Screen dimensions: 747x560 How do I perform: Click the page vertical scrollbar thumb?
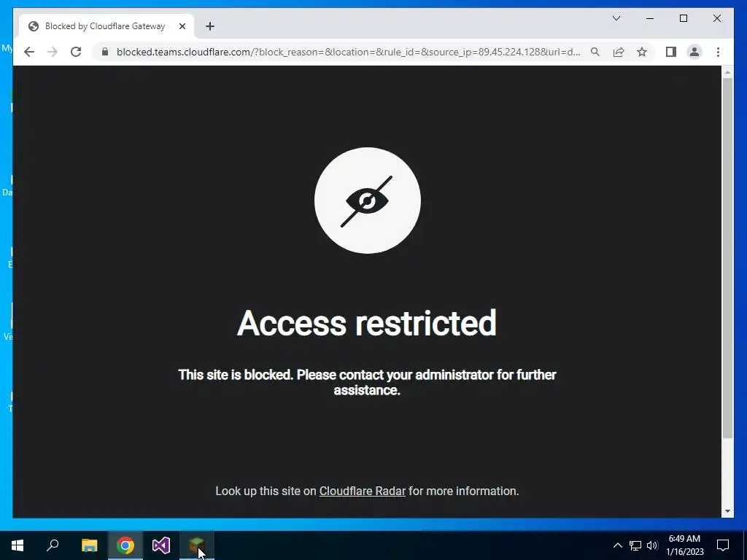727,257
